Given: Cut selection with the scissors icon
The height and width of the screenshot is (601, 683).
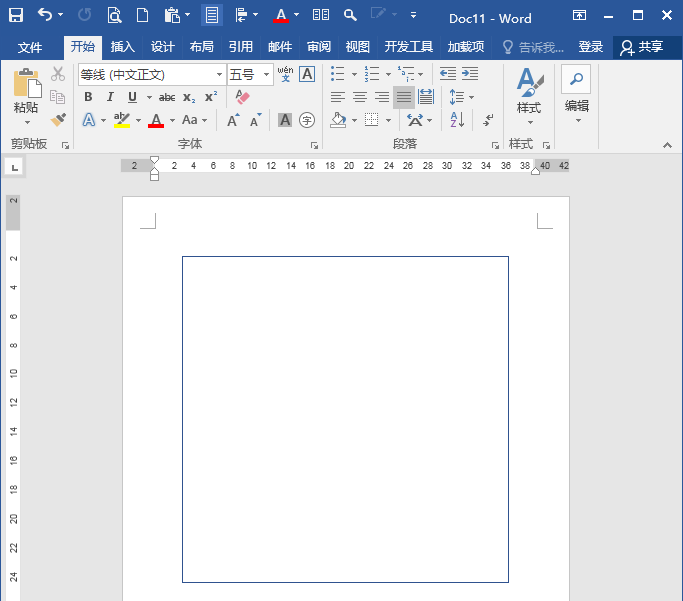Looking at the screenshot, I should pyautogui.click(x=57, y=74).
